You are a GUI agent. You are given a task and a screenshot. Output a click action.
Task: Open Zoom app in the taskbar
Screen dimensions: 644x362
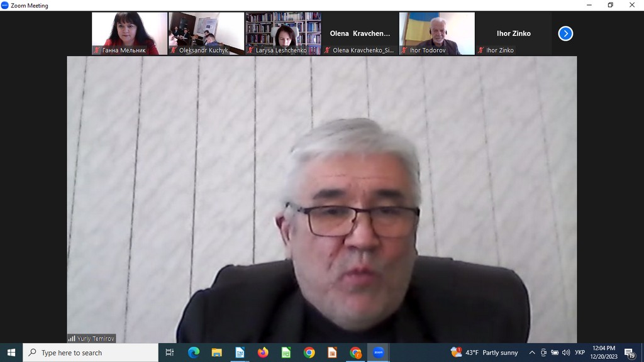point(379,353)
